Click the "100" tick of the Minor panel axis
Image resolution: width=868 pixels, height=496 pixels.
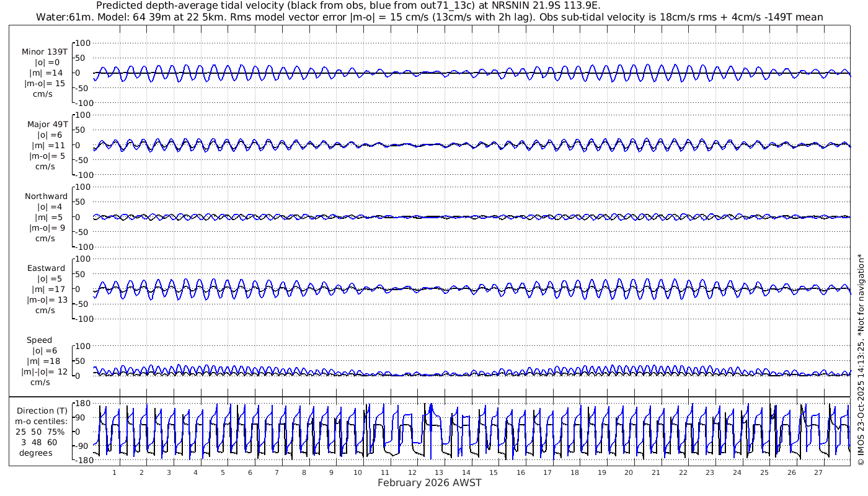[x=84, y=43]
